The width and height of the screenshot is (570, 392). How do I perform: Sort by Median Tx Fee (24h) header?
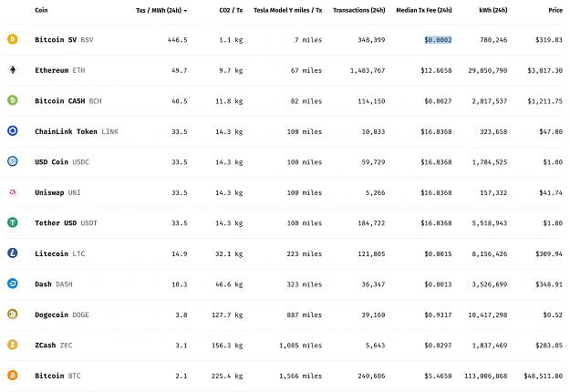[424, 10]
